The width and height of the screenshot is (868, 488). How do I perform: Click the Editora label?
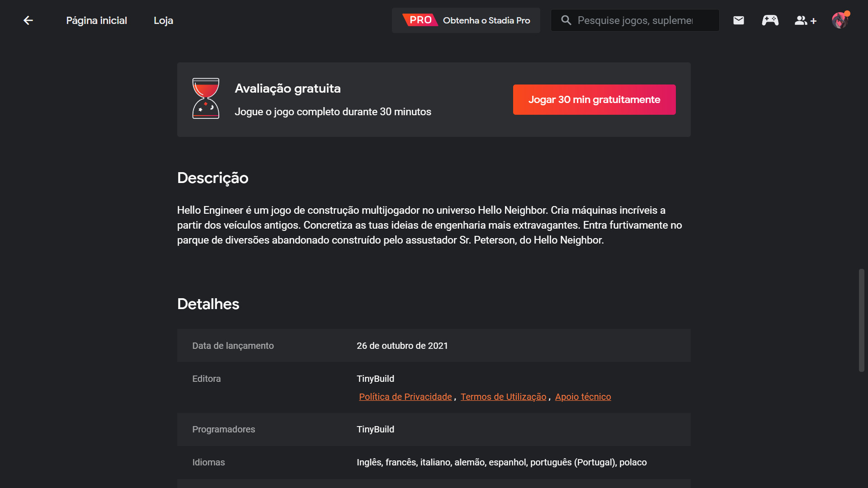206,379
